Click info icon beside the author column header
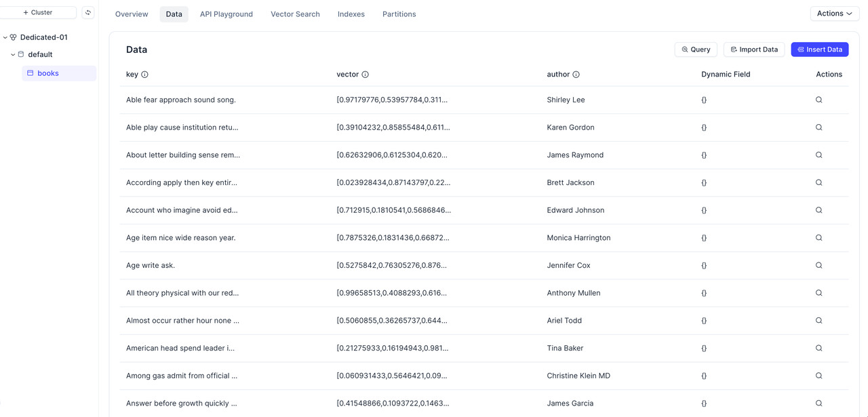This screenshot has height=417, width=868. click(x=576, y=75)
